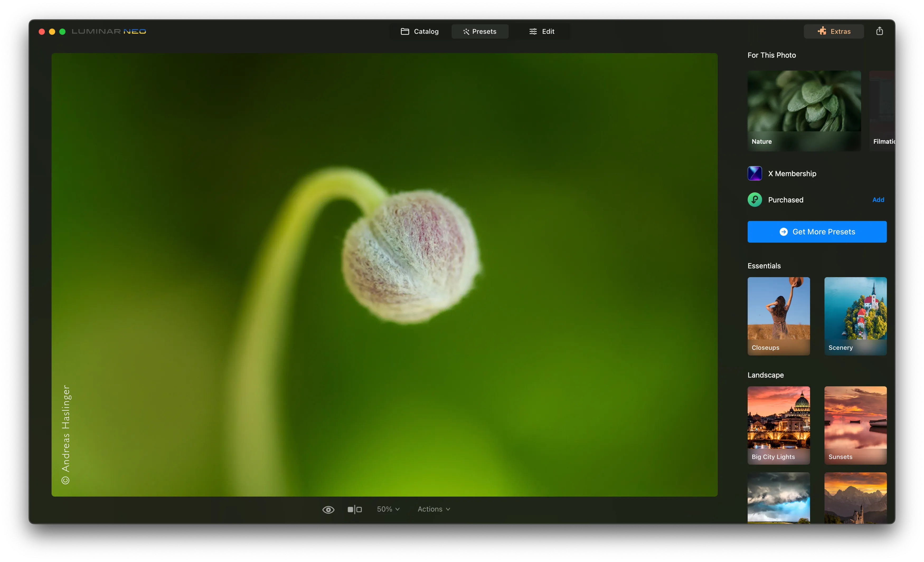Click the Luminar Neo logo
The height and width of the screenshot is (562, 924).
click(109, 31)
